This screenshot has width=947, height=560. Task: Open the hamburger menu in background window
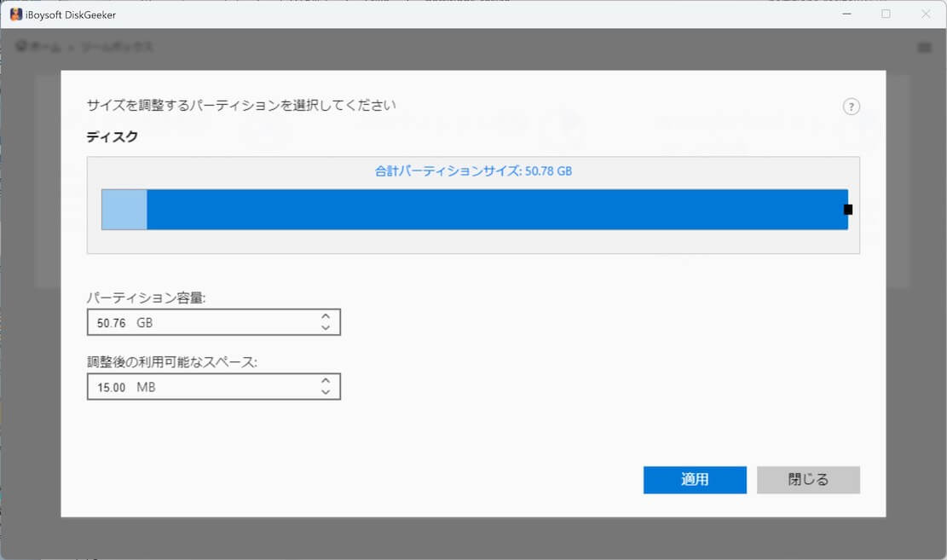tap(924, 47)
